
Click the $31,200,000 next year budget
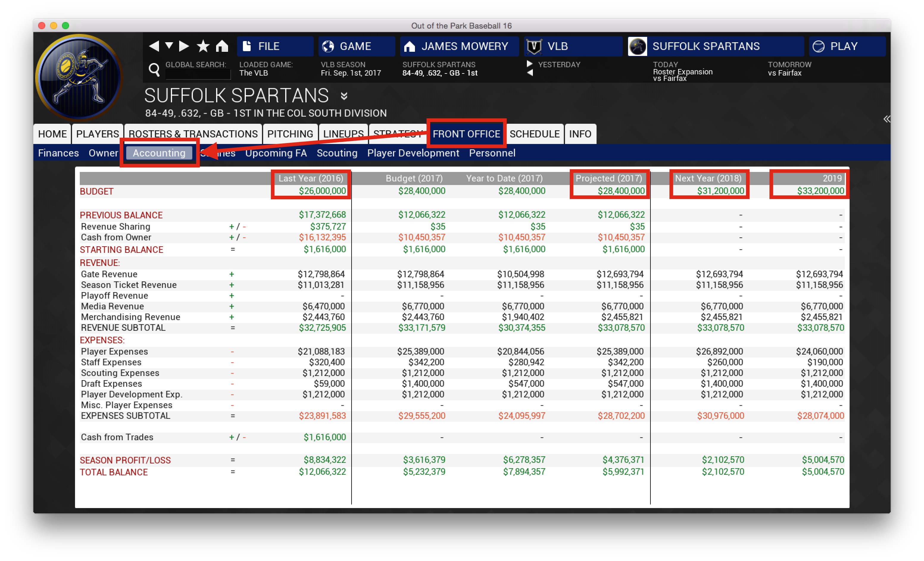pos(720,191)
